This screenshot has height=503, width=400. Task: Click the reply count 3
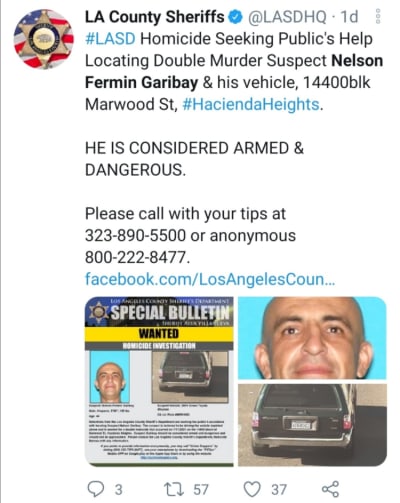click(119, 489)
